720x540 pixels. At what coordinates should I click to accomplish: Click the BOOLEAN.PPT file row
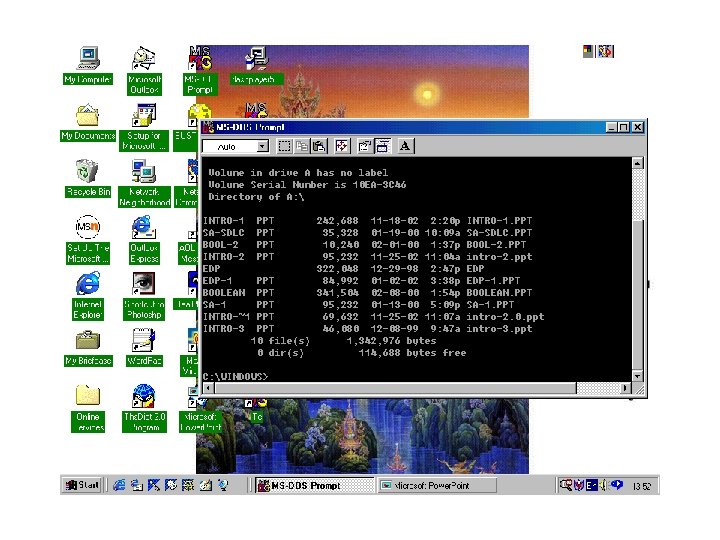point(367,292)
